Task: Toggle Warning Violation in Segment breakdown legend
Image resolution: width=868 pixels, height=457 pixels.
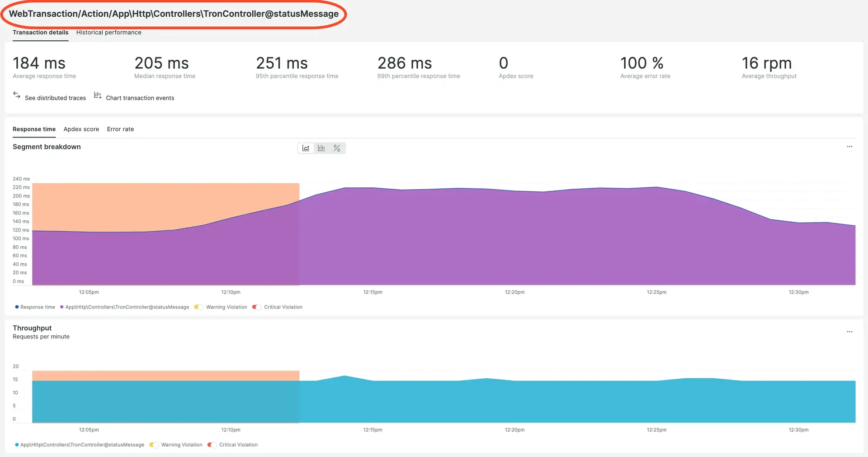Action: (x=199, y=307)
